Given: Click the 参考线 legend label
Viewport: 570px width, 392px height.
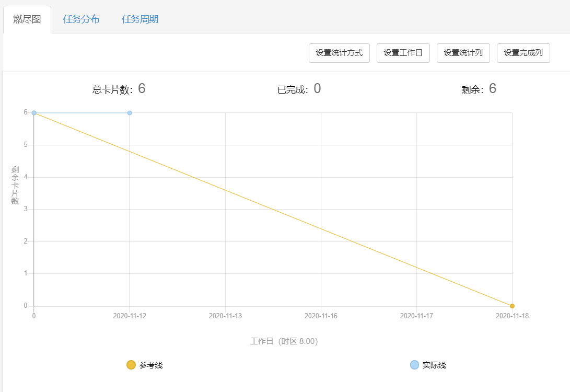Looking at the screenshot, I should point(151,365).
